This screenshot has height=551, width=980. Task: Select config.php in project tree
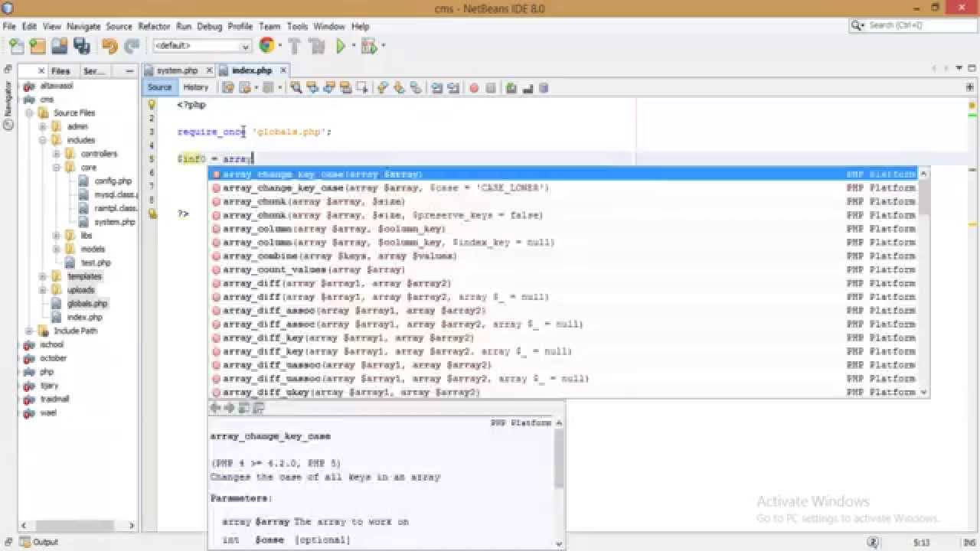(x=113, y=181)
